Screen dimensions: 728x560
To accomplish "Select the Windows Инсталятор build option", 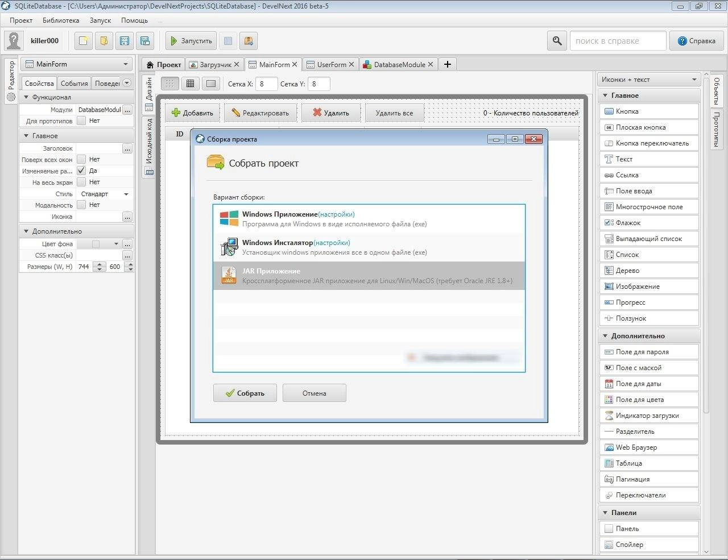I will pyautogui.click(x=369, y=247).
